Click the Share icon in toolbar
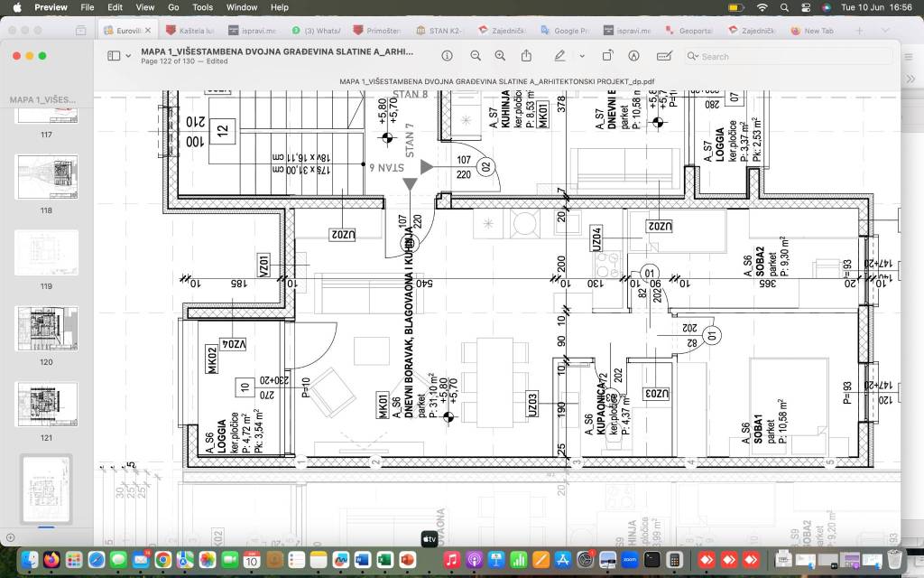 click(x=527, y=56)
